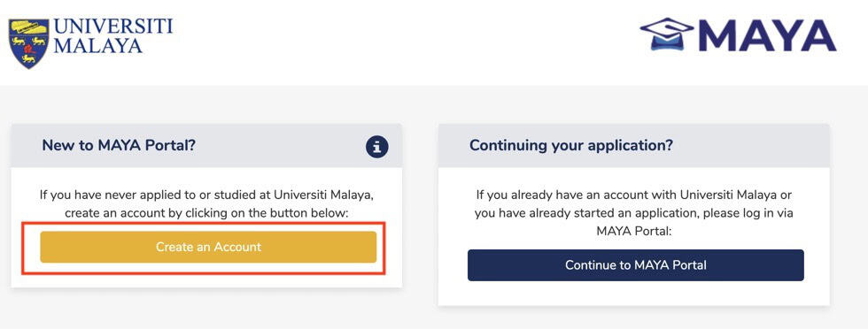This screenshot has width=868, height=329.
Task: Click the MAYA wordmark in the header
Action: pyautogui.click(x=767, y=35)
